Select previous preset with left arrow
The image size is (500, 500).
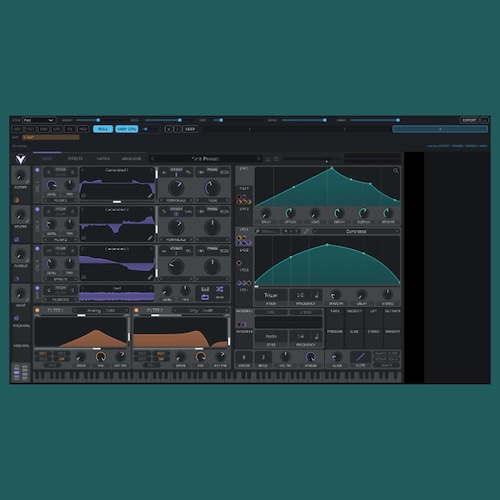[x=153, y=159]
